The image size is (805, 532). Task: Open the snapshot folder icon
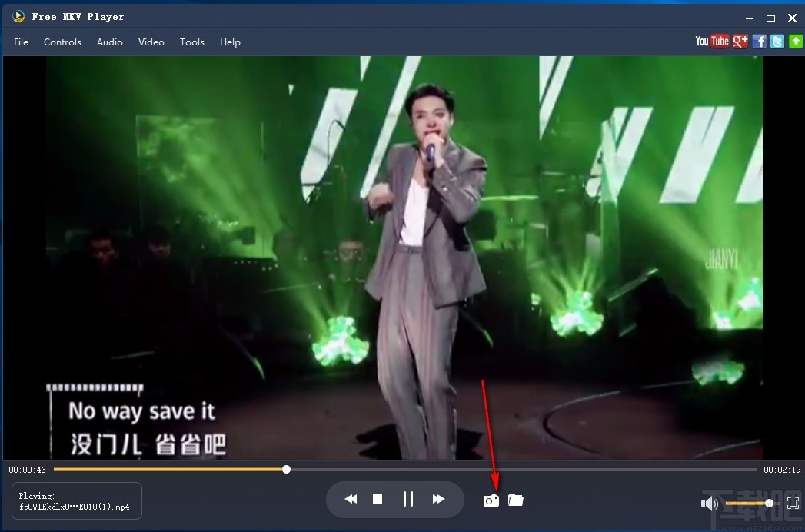pos(516,500)
